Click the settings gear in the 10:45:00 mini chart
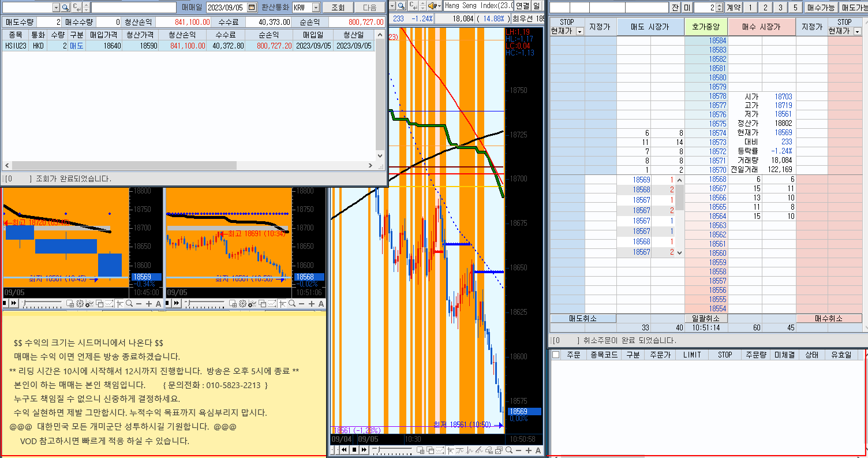This screenshot has width=868, height=458. click(x=80, y=304)
